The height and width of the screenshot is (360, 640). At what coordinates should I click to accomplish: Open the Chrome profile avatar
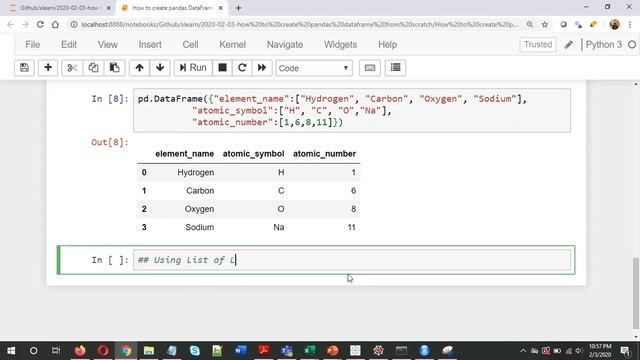point(614,24)
